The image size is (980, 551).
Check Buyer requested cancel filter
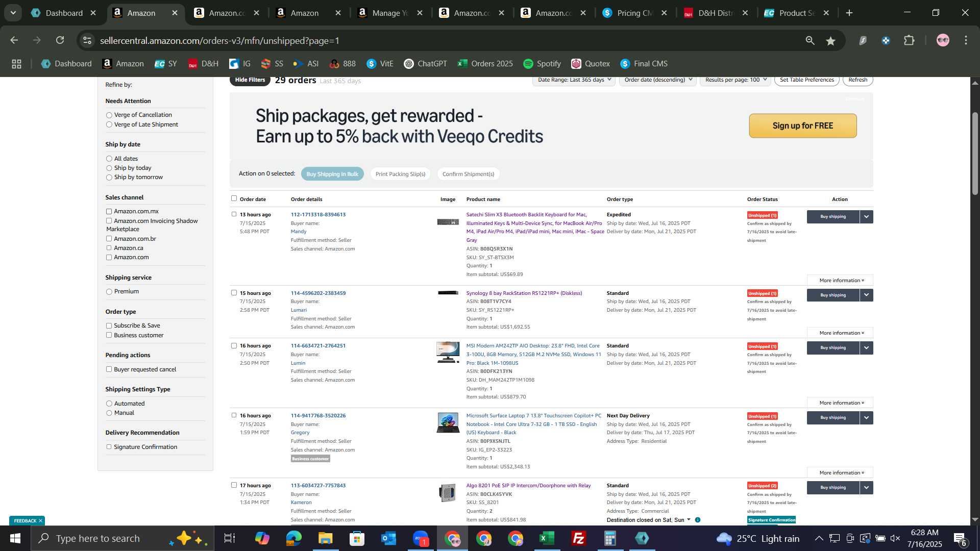tap(109, 369)
